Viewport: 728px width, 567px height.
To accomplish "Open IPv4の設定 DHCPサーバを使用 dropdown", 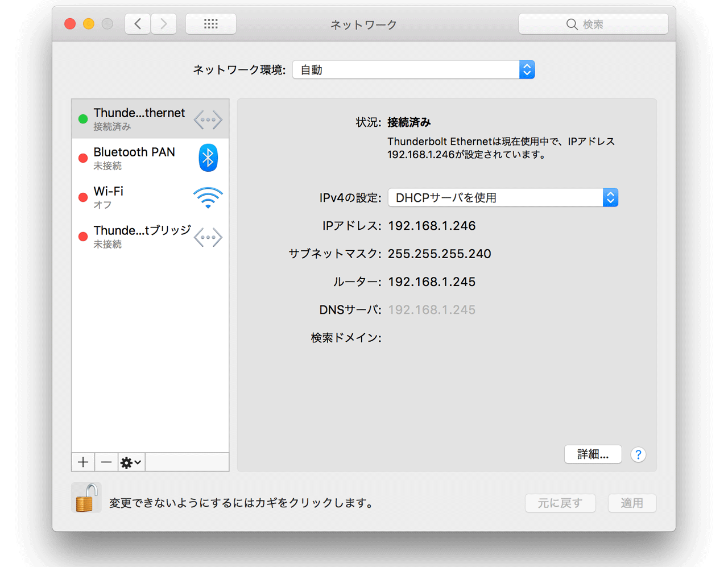I will coord(503,197).
